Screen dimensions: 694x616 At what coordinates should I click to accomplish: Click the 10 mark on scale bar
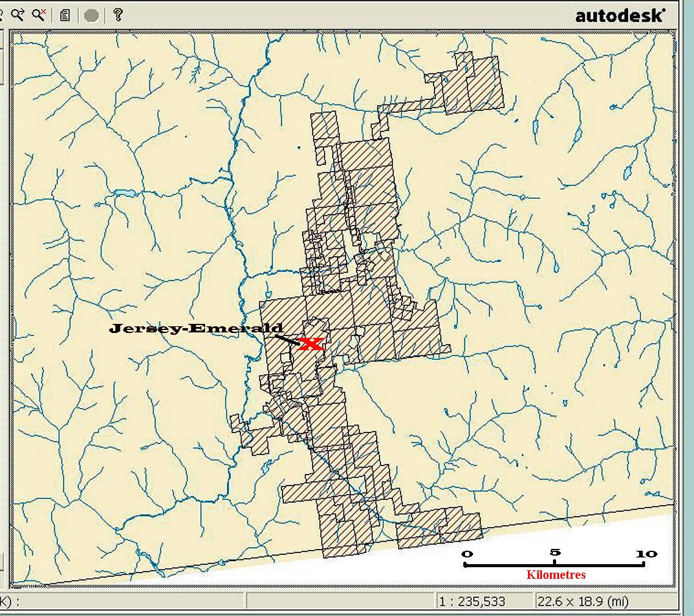[646, 554]
